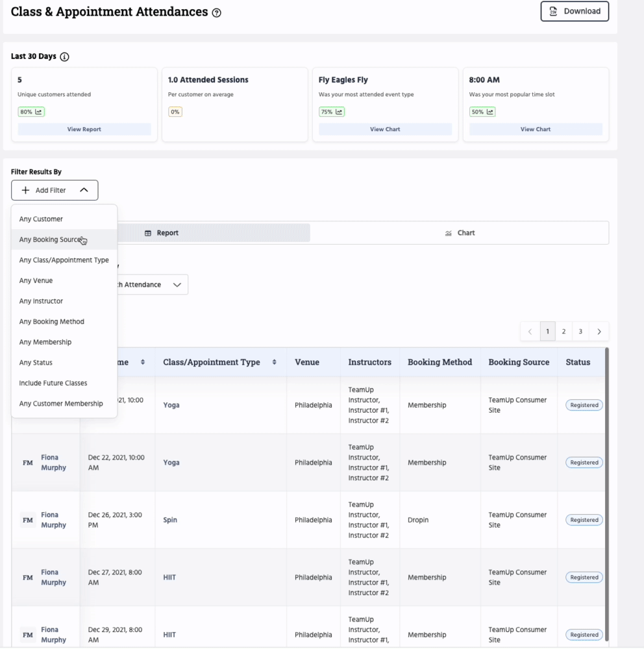Screen dimensions: 644x649
Task: Click the 50% trend badge under 8:00 AM
Action: click(482, 112)
